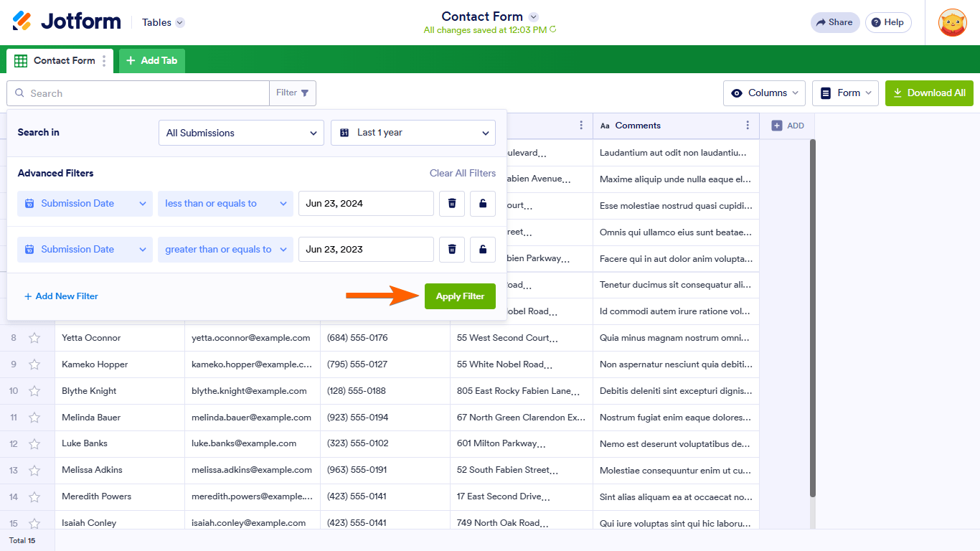Select the kameko.hopper@example.c… email cell
980x551 pixels.
coord(253,364)
